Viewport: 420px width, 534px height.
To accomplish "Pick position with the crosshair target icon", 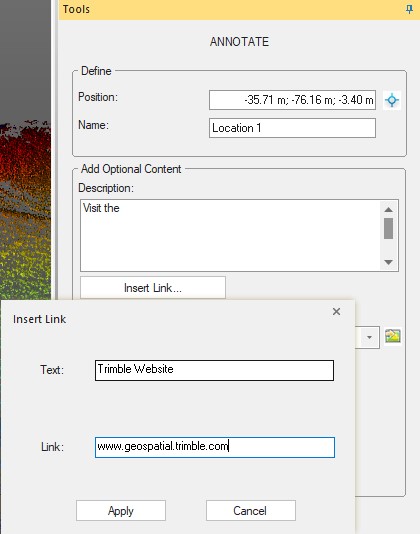I will [x=392, y=100].
